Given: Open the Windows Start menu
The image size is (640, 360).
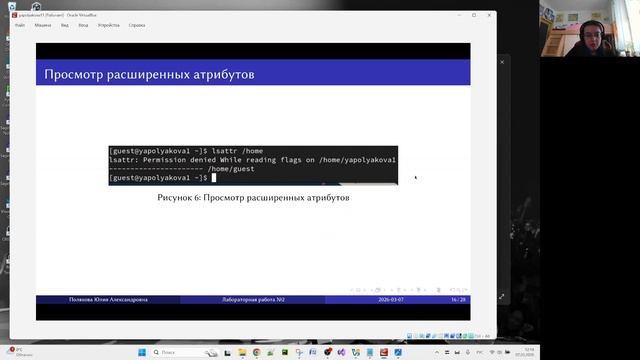Looking at the screenshot, I should click(142, 352).
